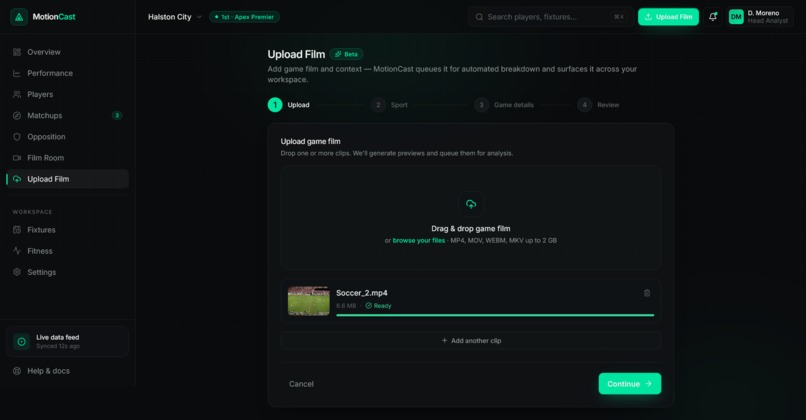Screen dimensions: 806x420
Task: Click the Fixtures calendar icon
Action: (x=17, y=230)
